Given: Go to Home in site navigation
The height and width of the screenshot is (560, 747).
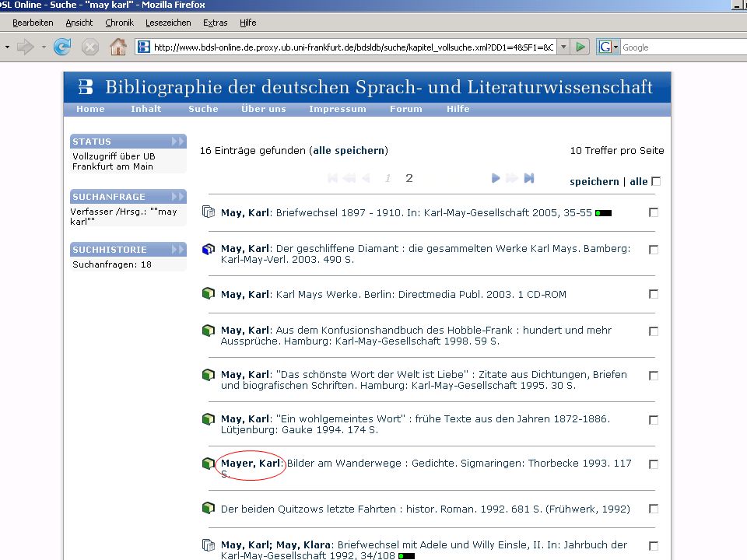Looking at the screenshot, I should [90, 109].
